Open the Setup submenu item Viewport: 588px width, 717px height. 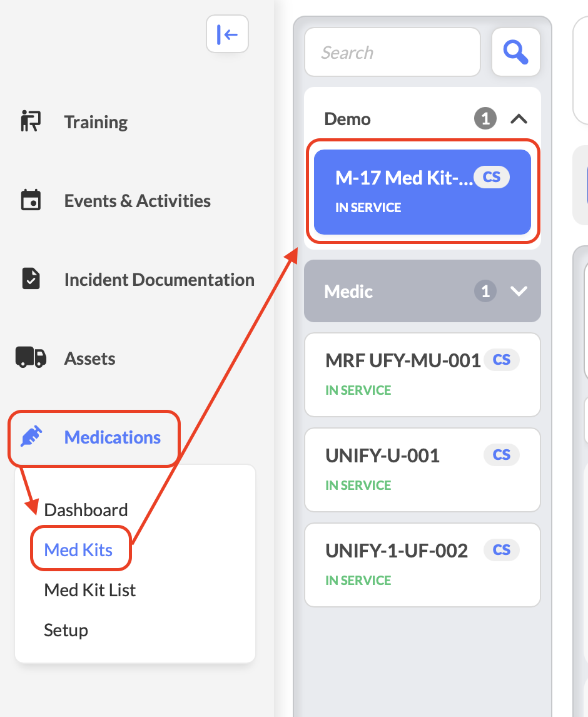pos(66,630)
